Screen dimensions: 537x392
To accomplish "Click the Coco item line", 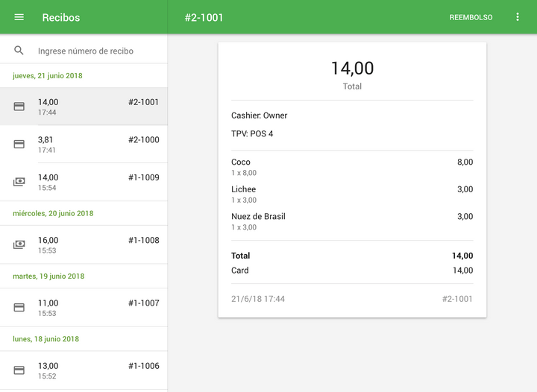I will point(352,167).
